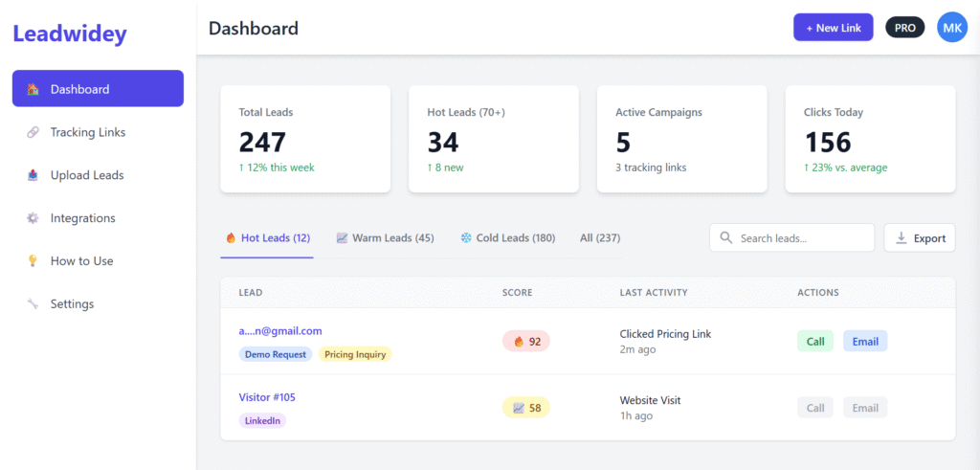Click the Integrations gear icon
Screen dimensions: 980x470
(x=33, y=218)
